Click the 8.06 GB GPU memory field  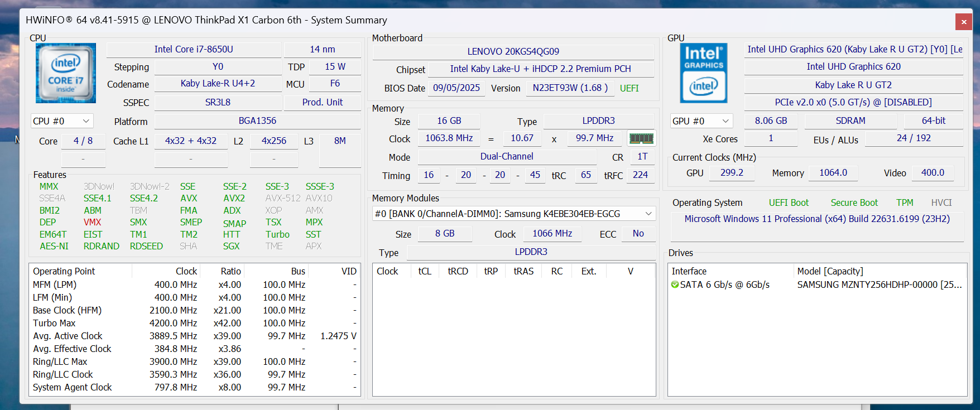771,120
